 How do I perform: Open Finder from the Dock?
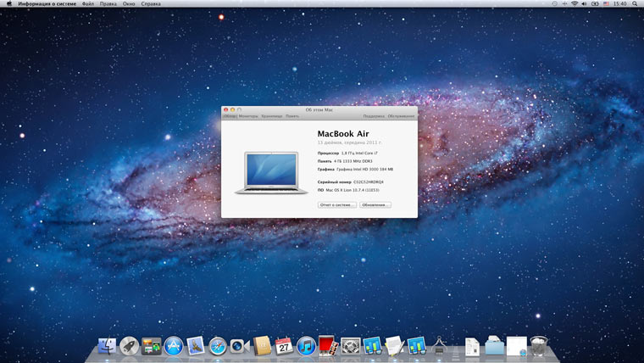(x=108, y=346)
